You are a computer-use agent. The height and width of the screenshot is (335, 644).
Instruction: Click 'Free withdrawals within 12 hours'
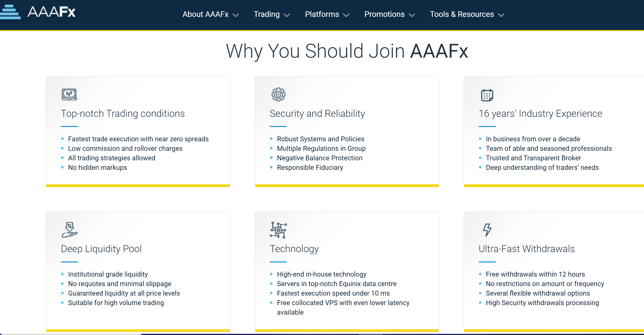point(535,274)
